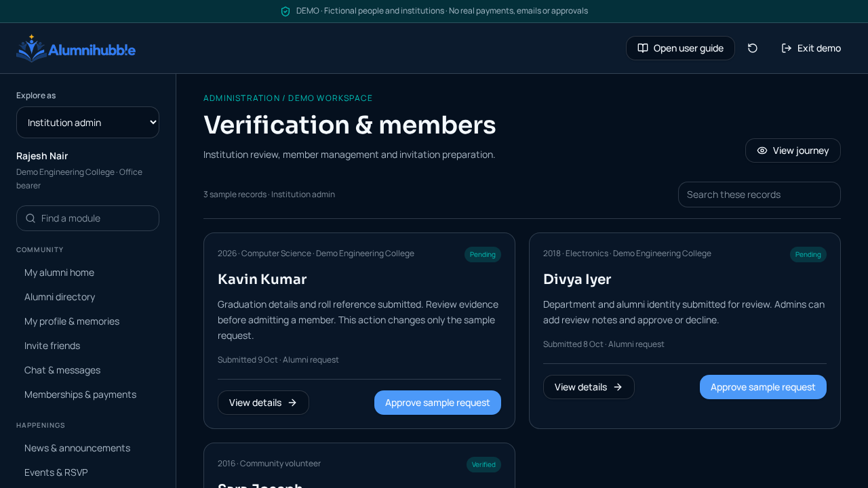Screen dimensions: 868x488
Task: Open the Alumni directory module
Action: tap(60, 297)
